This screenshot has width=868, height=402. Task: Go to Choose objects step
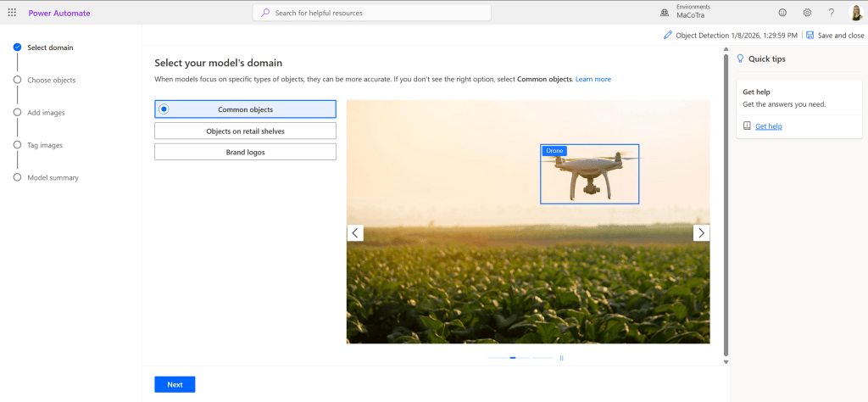51,80
